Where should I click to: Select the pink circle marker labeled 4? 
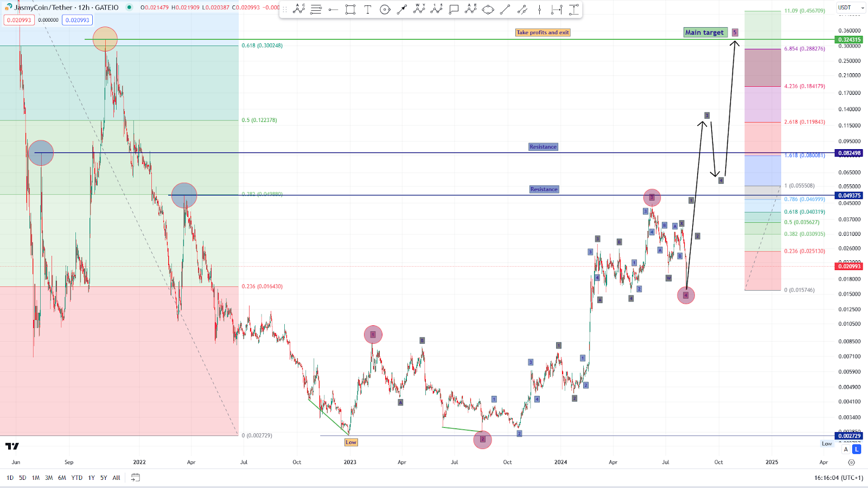coord(686,296)
